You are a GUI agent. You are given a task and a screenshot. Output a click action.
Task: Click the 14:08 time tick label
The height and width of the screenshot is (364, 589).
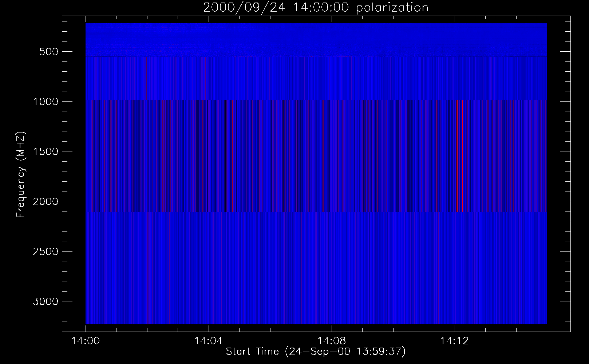pos(332,341)
